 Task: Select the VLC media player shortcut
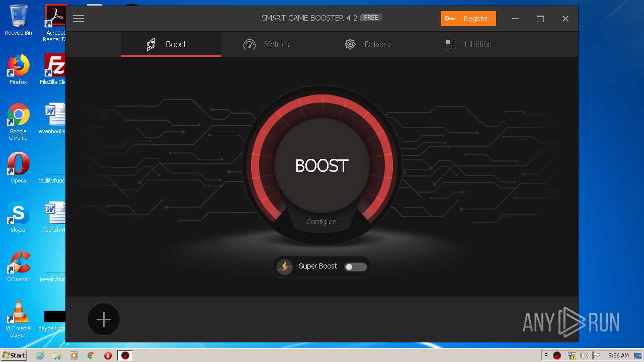click(18, 319)
